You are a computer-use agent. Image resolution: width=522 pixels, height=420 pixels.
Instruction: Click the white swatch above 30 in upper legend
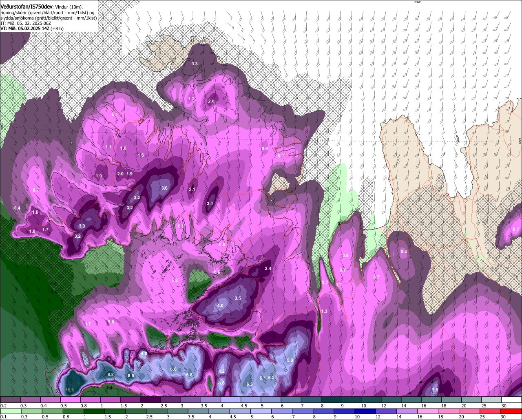(511, 400)
